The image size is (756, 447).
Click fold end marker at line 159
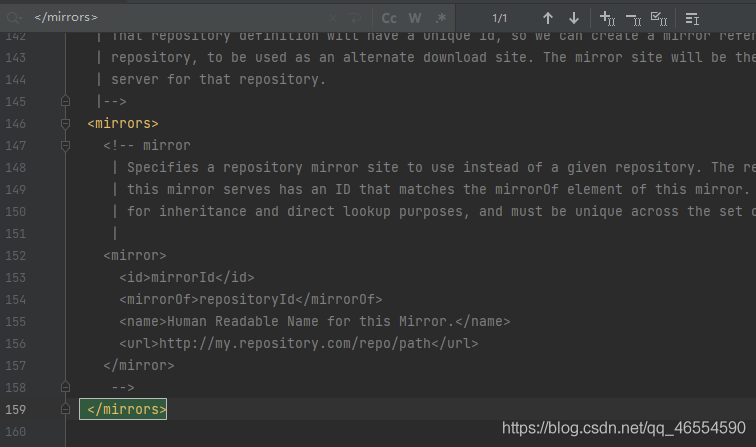pos(66,409)
